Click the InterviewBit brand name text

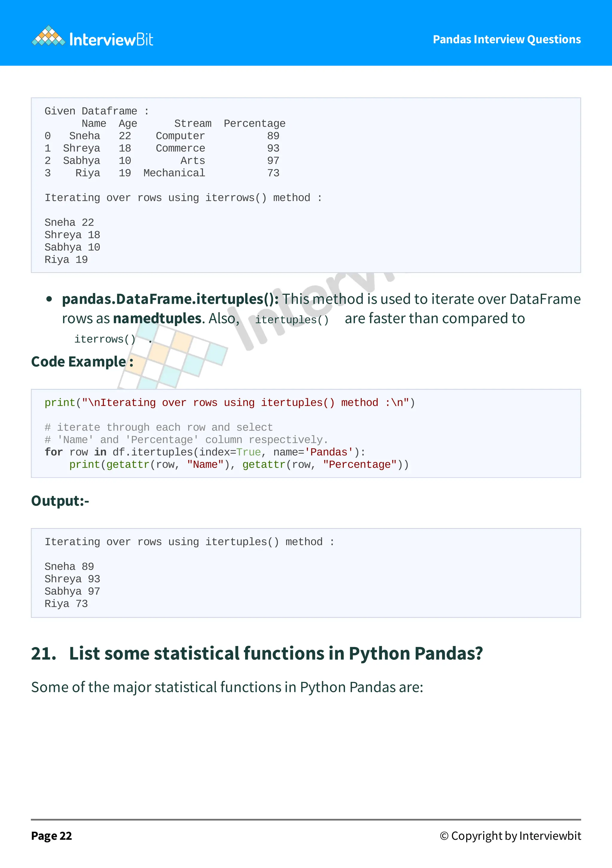pyautogui.click(x=111, y=40)
